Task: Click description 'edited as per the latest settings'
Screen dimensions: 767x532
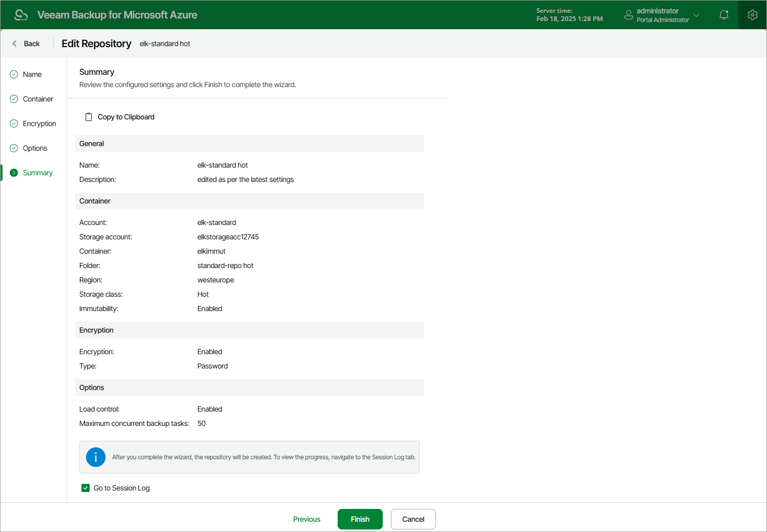Action: pos(245,179)
